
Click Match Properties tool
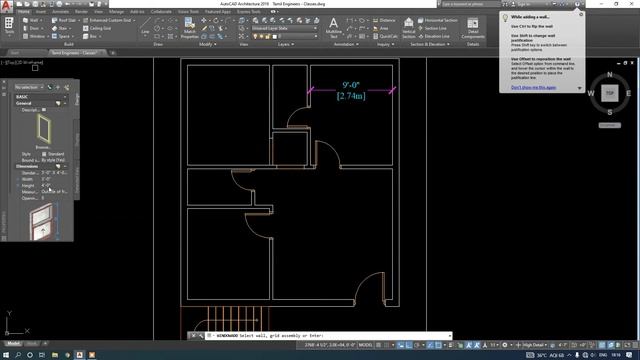[x=189, y=28]
